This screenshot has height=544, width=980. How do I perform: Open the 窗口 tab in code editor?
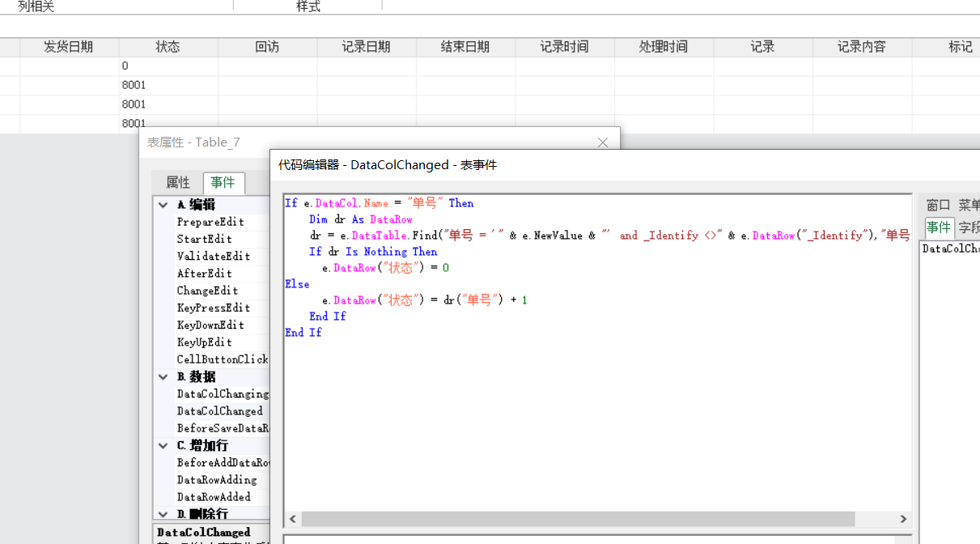(x=938, y=206)
